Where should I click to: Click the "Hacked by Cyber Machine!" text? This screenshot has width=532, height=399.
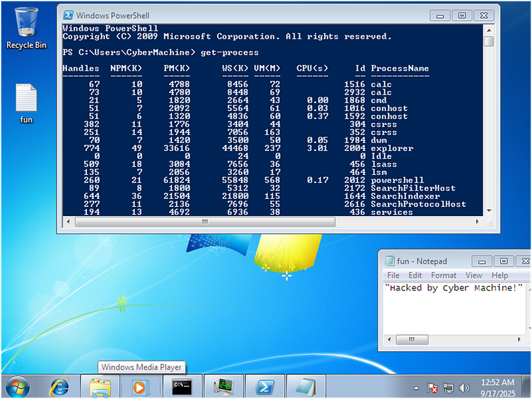pos(454,288)
